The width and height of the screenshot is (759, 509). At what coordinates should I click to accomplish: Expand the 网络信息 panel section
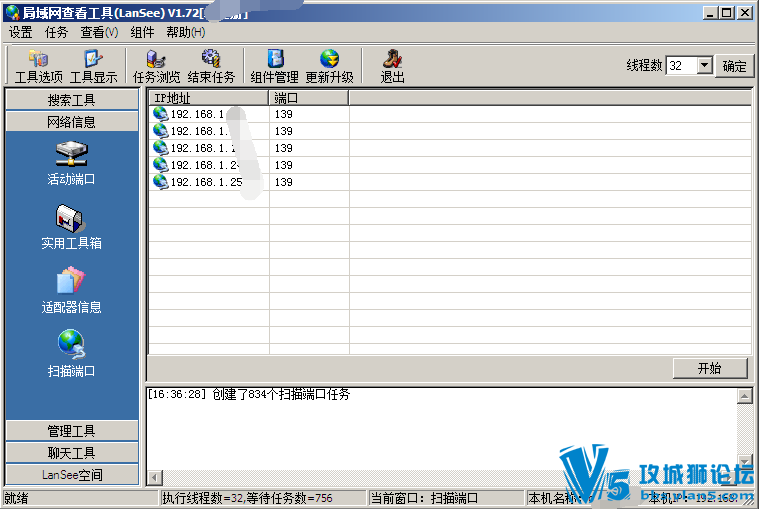[x=72, y=121]
